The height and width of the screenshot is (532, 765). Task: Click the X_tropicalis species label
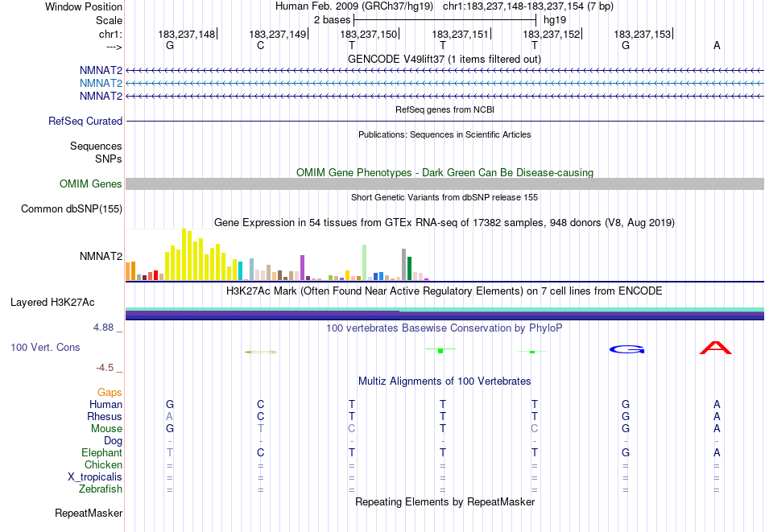(x=95, y=477)
